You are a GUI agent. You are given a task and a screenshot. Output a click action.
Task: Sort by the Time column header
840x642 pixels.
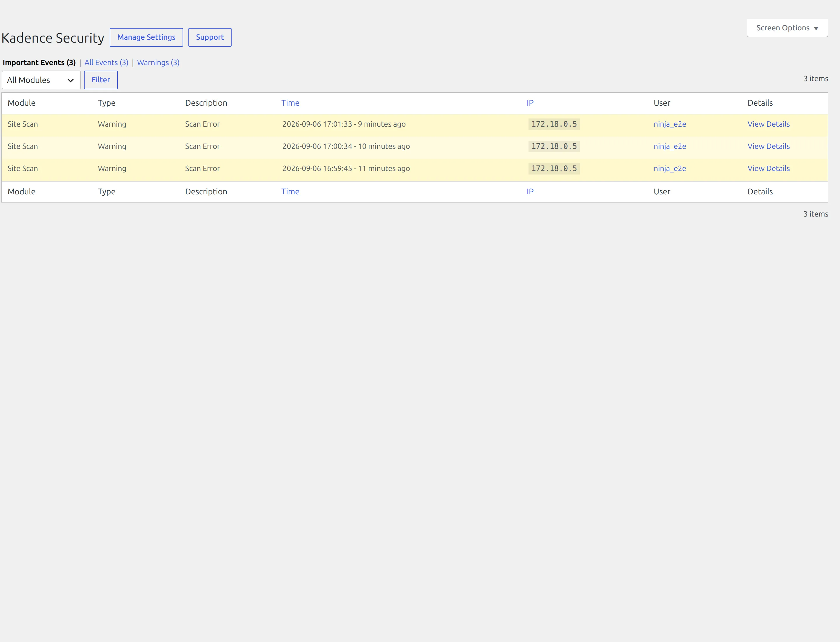(290, 103)
